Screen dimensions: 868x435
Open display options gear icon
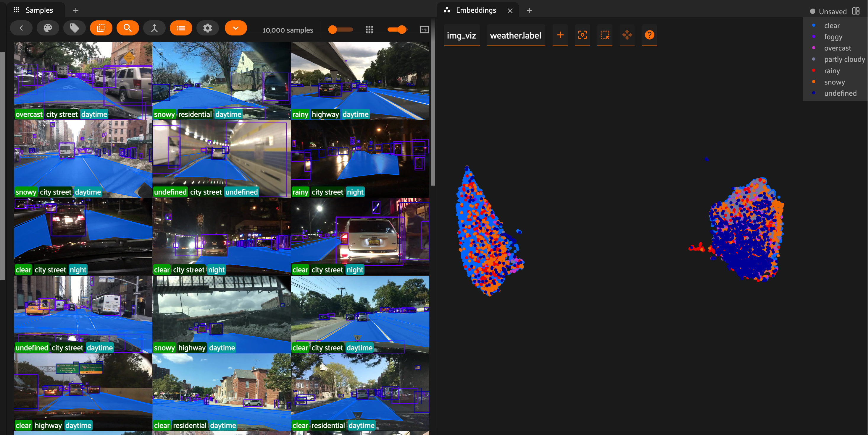pyautogui.click(x=208, y=28)
